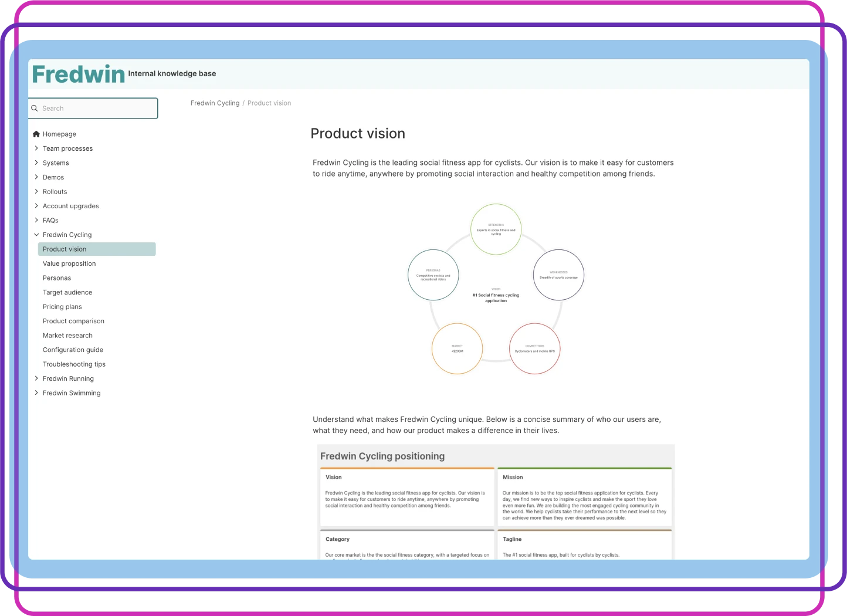The image size is (847, 616).
Task: Open the Product comparison page
Action: click(73, 321)
